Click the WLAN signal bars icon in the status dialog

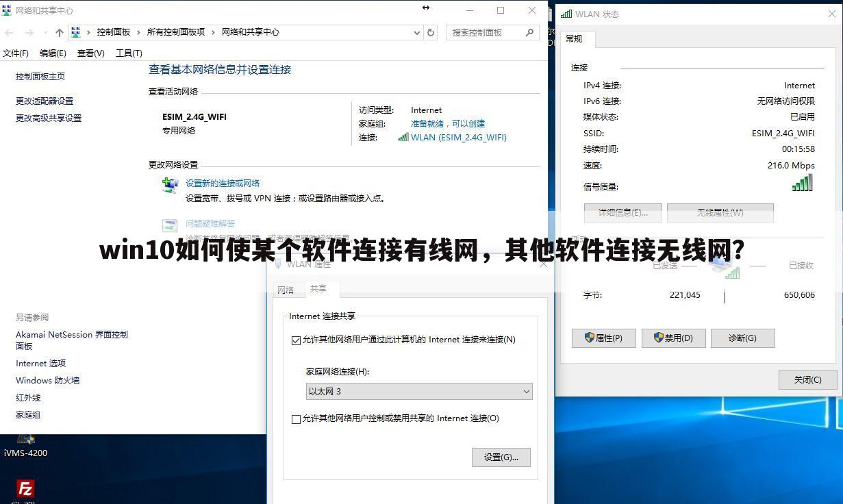pos(802,181)
